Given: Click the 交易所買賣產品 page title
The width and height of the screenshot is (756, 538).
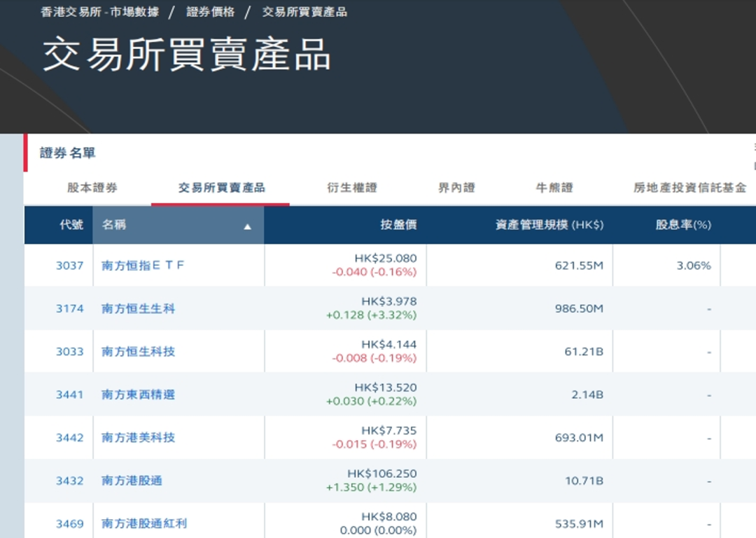Looking at the screenshot, I should [187, 55].
